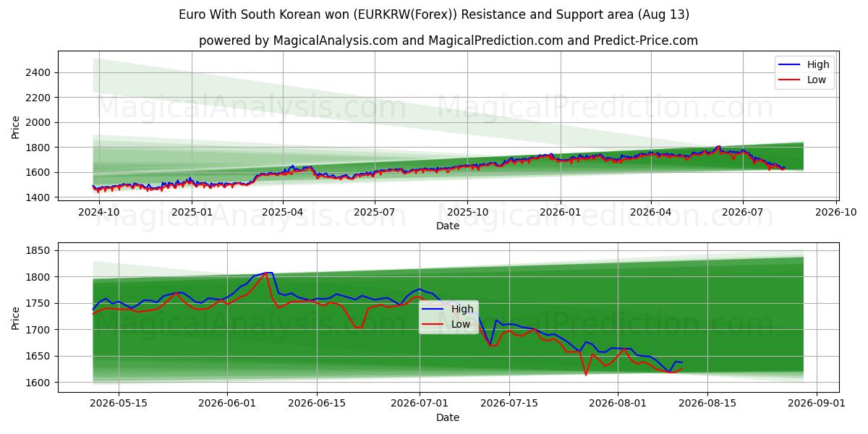Viewport: 868px width, 434px height.
Task: Click 'Low' in the bottom chart legend
Action: (461, 324)
